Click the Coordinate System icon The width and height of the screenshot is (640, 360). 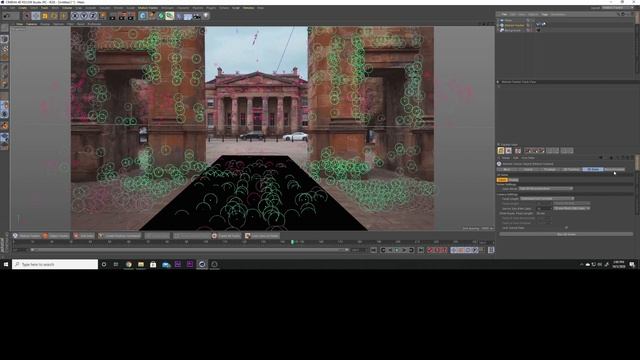pos(102,16)
